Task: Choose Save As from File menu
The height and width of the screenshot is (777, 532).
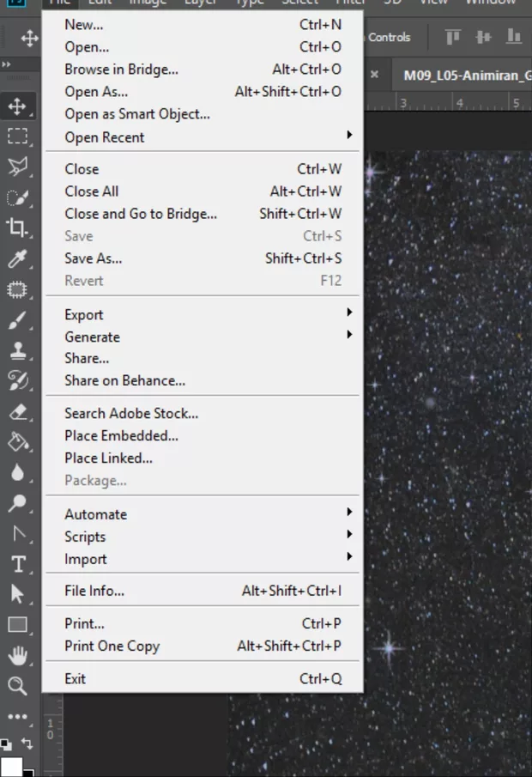Action: pos(94,258)
